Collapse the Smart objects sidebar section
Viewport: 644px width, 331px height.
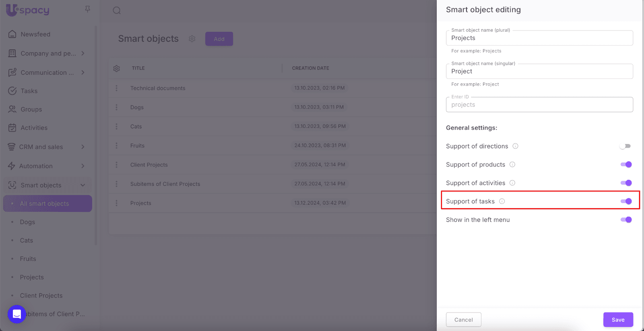coord(83,185)
